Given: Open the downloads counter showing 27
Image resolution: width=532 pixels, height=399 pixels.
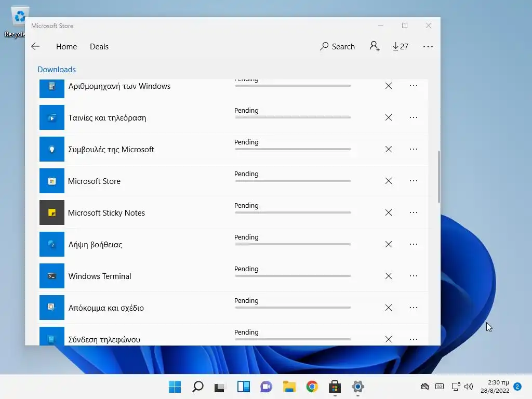Looking at the screenshot, I should pos(401,46).
